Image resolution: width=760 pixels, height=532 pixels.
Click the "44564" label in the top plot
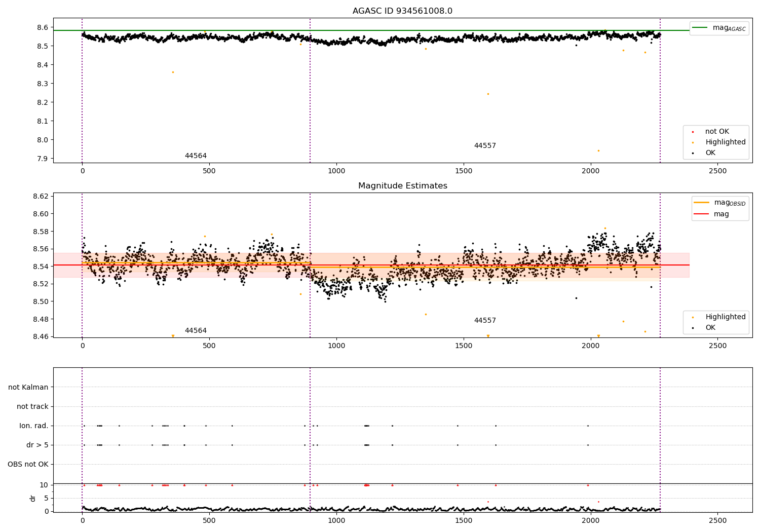tap(196, 156)
